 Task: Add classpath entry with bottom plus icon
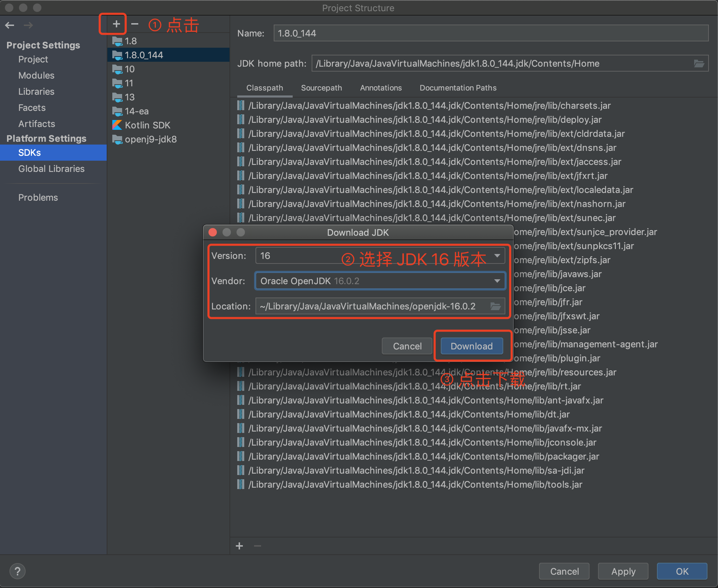[240, 546]
